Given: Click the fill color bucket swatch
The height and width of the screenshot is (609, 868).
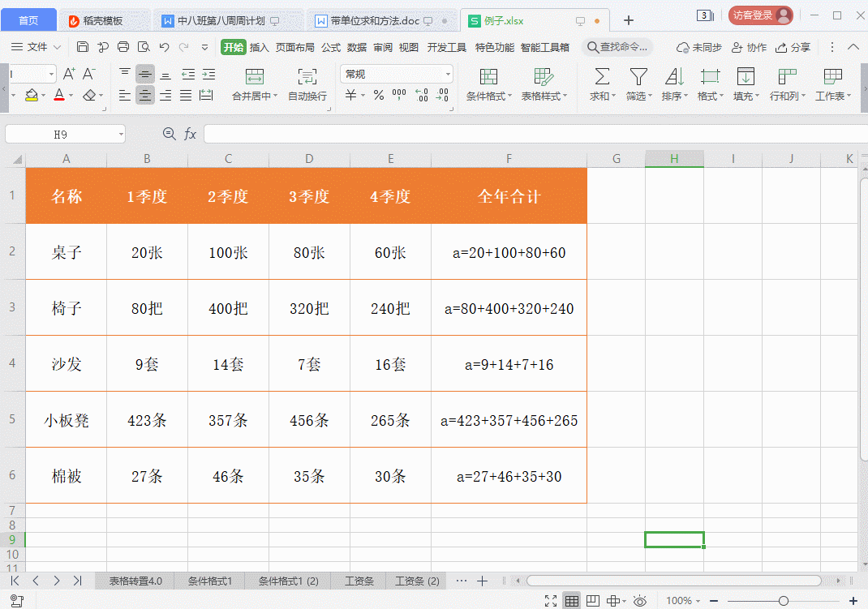Looking at the screenshot, I should click(x=32, y=95).
